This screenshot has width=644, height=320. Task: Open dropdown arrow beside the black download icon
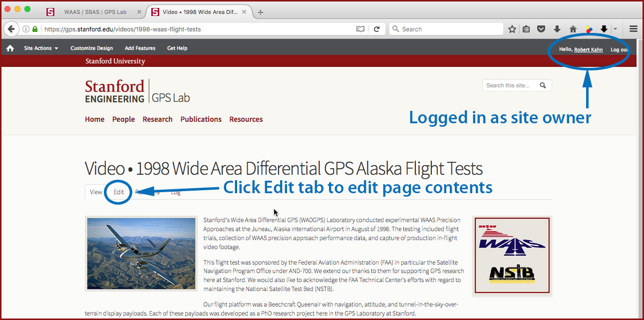pos(615,29)
